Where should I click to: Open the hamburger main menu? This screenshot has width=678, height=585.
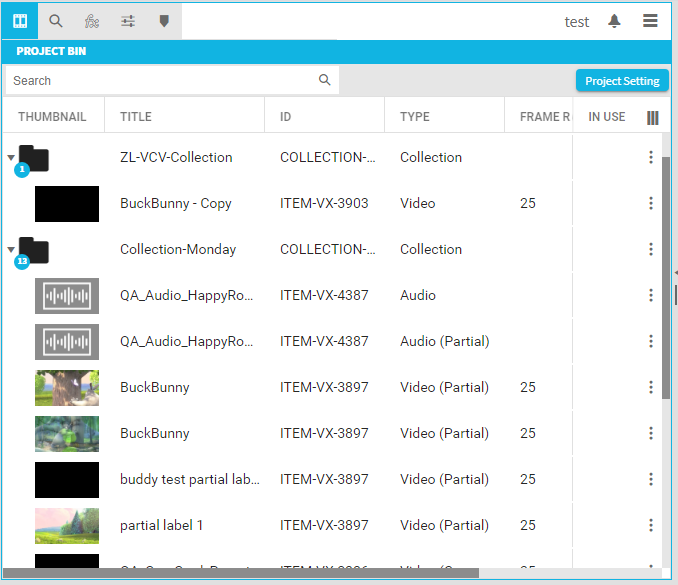[650, 21]
